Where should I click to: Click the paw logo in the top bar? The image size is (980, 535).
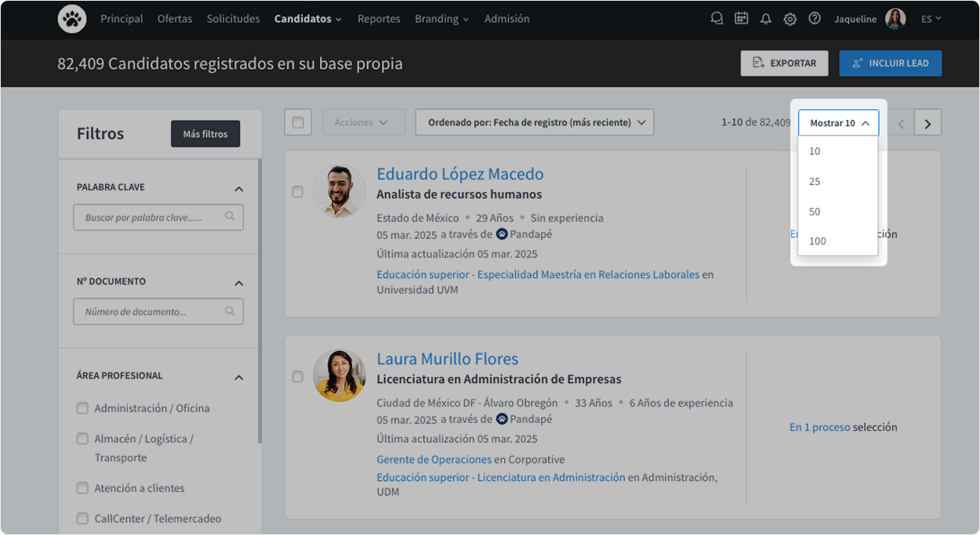pyautogui.click(x=72, y=18)
